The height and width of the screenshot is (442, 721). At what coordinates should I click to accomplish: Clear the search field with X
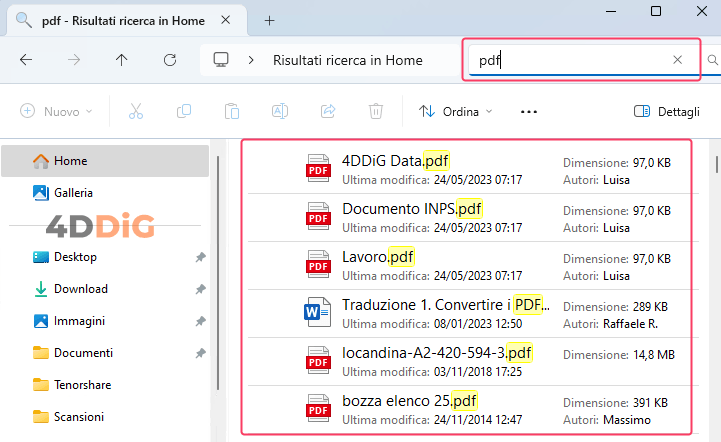pos(677,60)
